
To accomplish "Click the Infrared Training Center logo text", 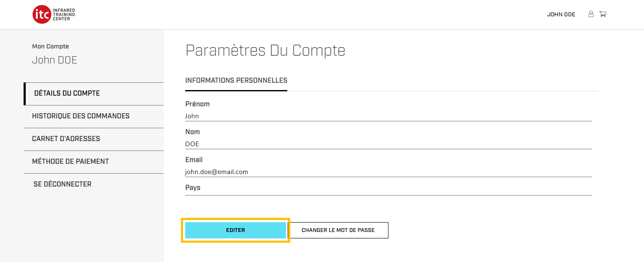I will tap(64, 15).
